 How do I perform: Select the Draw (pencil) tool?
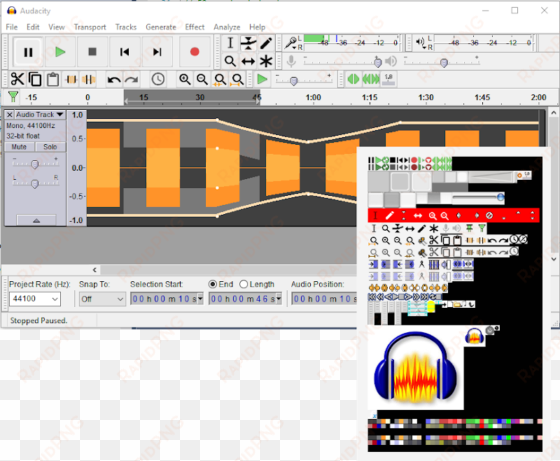(x=266, y=43)
